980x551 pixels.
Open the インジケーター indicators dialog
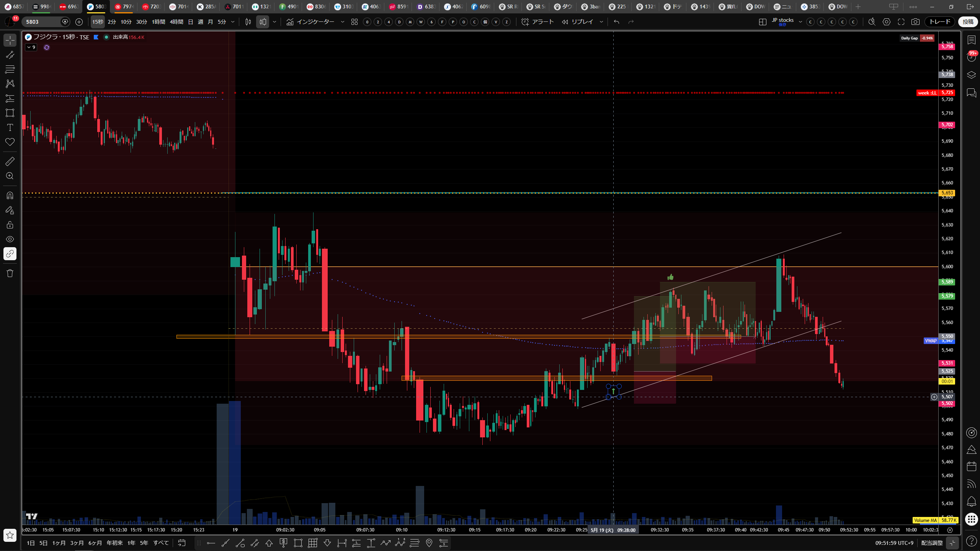click(310, 22)
